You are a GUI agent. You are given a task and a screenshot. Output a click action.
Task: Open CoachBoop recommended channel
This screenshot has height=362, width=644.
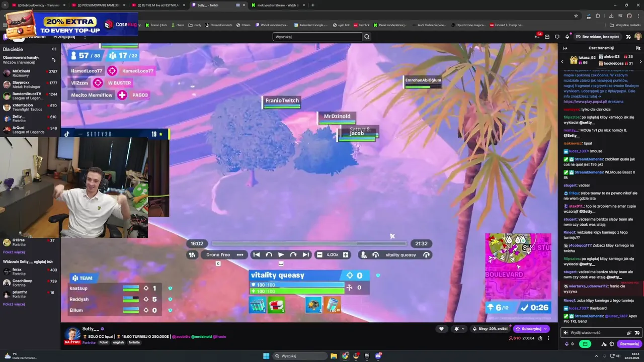click(x=30, y=283)
